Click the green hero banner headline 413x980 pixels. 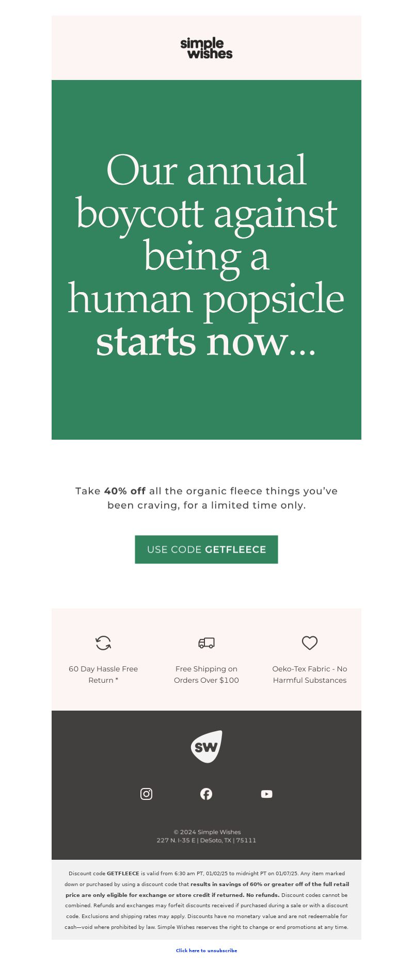(x=206, y=255)
